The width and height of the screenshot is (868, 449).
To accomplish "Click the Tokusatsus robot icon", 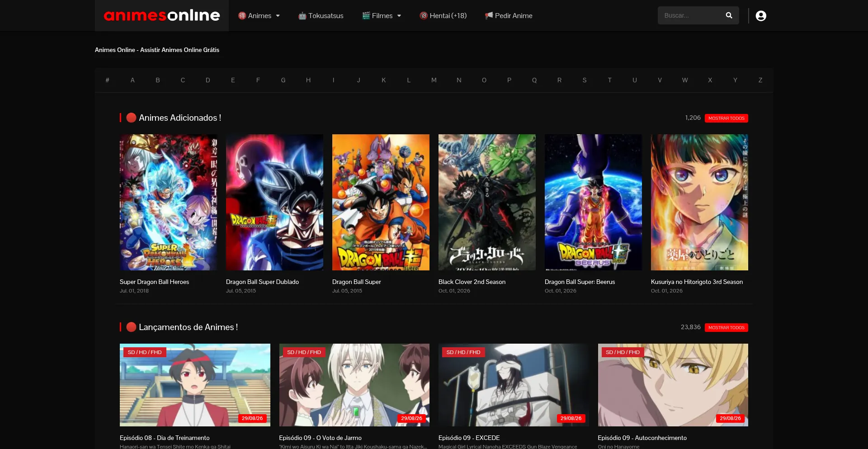I will tap(302, 16).
